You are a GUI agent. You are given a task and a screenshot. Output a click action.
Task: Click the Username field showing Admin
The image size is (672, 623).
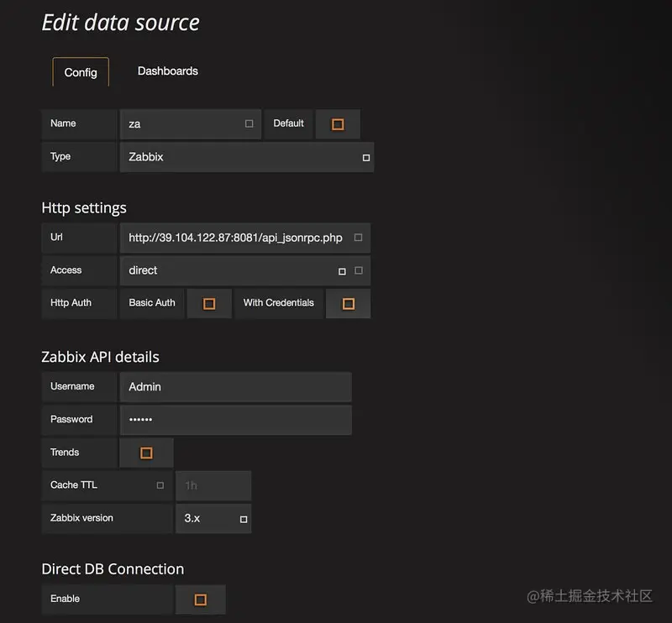coord(236,387)
